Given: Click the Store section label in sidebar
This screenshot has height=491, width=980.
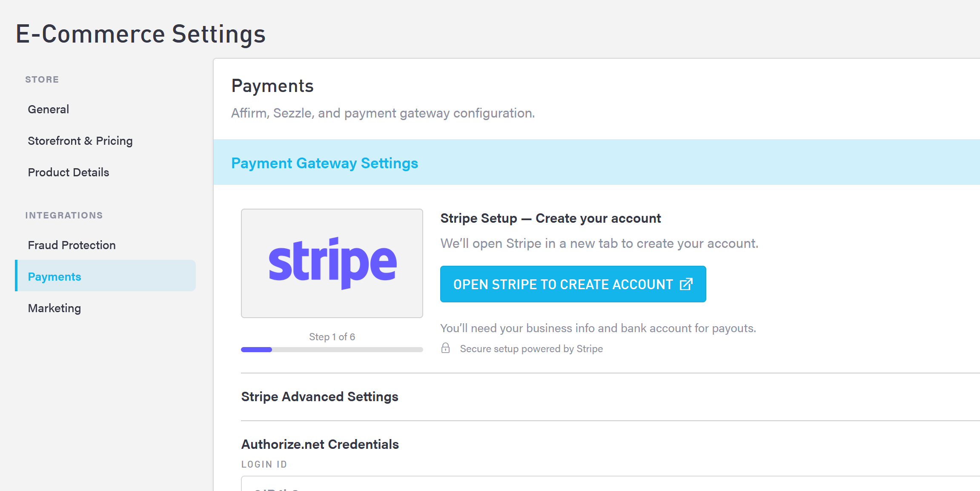Looking at the screenshot, I should [42, 80].
